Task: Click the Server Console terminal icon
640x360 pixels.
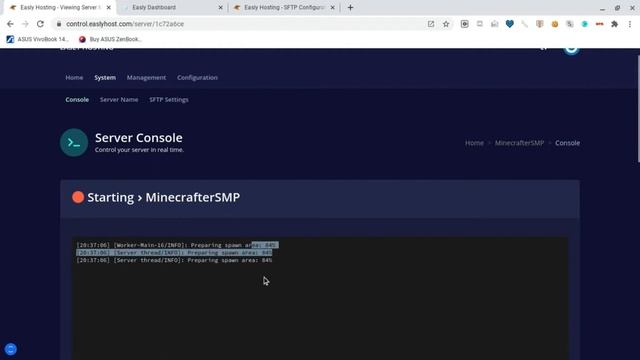Action: 74,142
